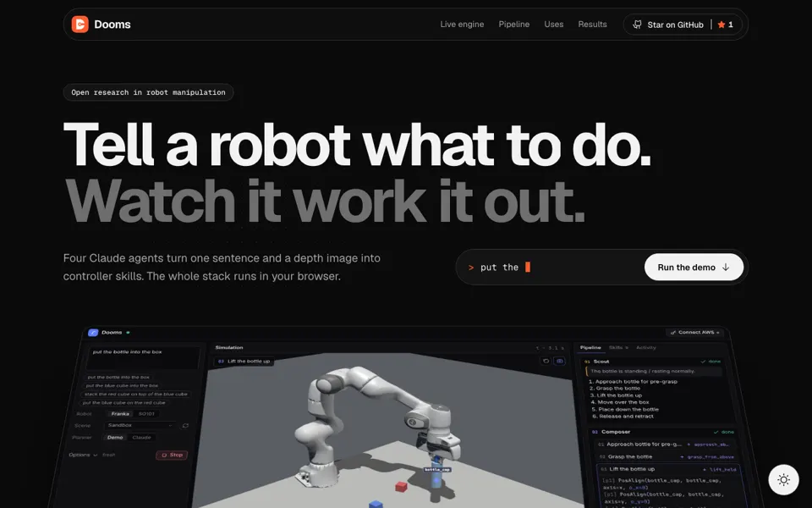Select the SO101 robot option
This screenshot has height=508, width=812.
click(146, 414)
